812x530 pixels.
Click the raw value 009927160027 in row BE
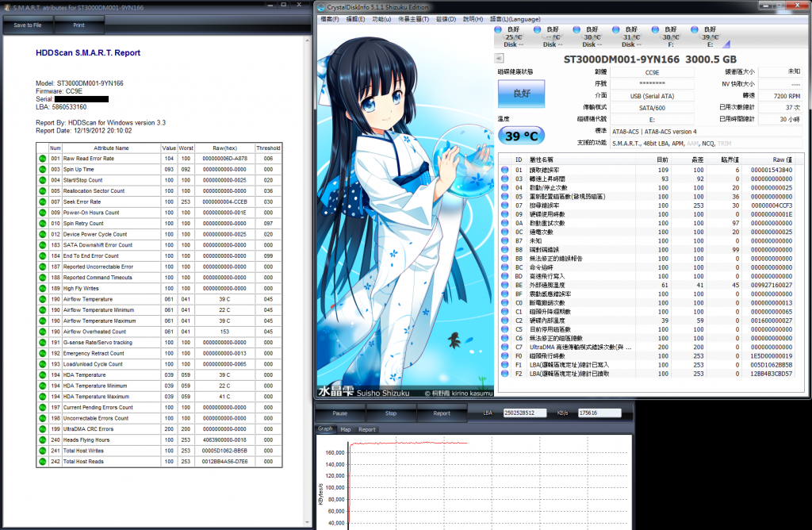point(772,285)
